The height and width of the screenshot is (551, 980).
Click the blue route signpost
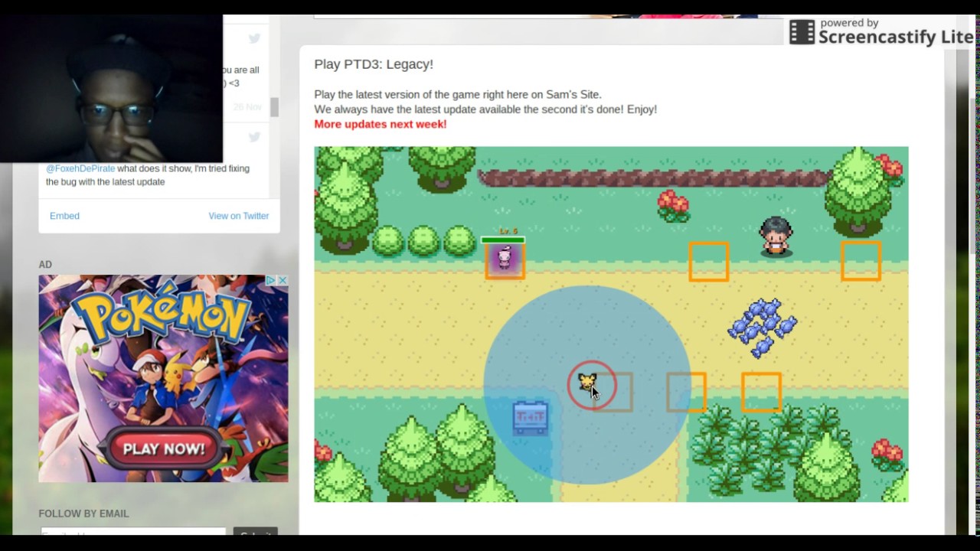click(531, 418)
